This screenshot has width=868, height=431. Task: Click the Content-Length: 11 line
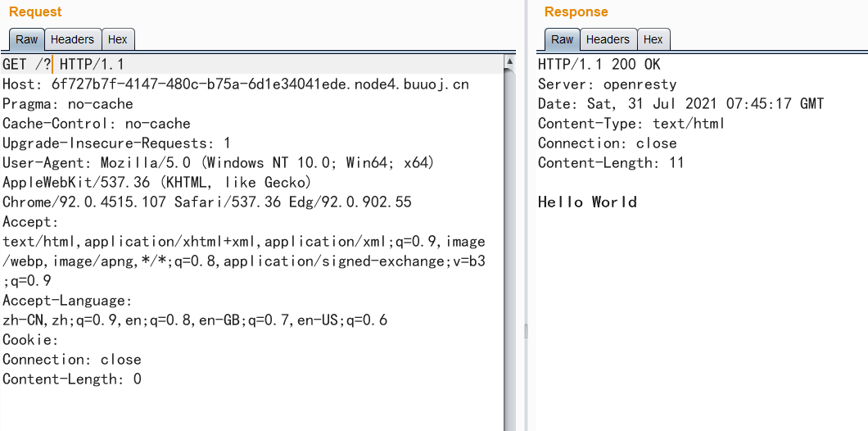pyautogui.click(x=611, y=162)
